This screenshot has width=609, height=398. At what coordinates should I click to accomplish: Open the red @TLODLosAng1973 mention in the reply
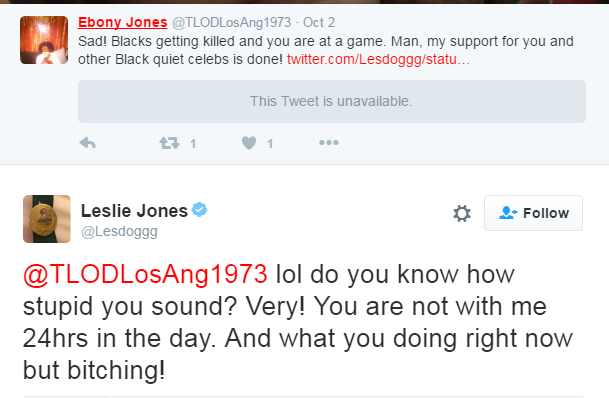(145, 274)
